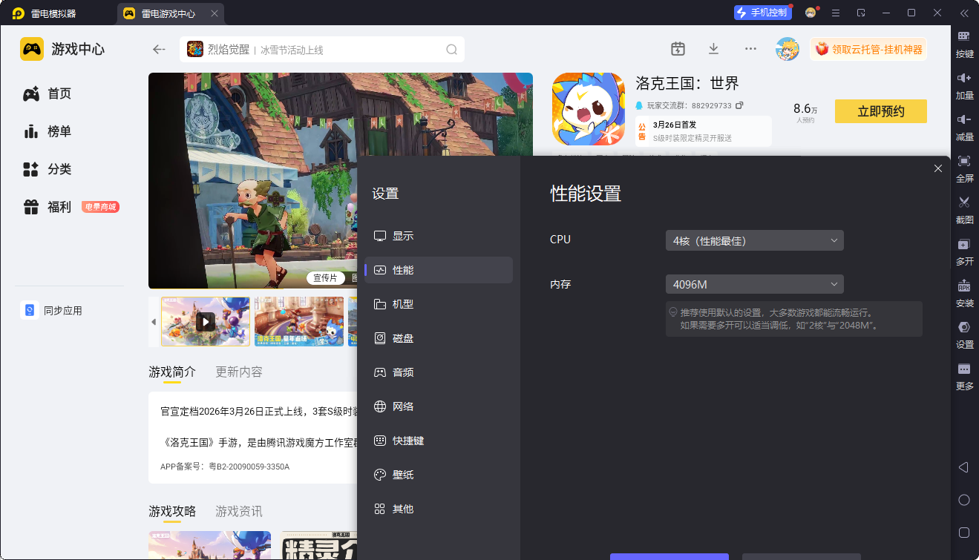Close the settings dialog

938,168
